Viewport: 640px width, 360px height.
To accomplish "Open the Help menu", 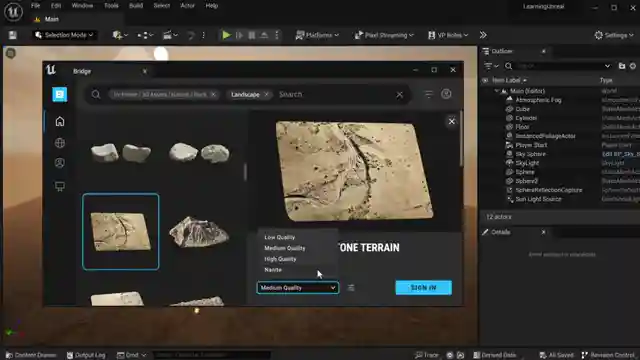I will [211, 6].
